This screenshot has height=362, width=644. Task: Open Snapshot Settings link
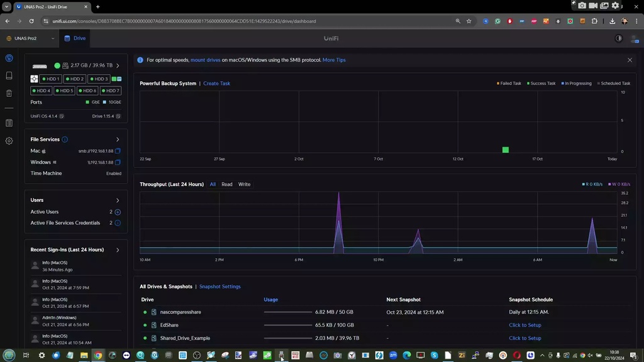[x=219, y=287]
